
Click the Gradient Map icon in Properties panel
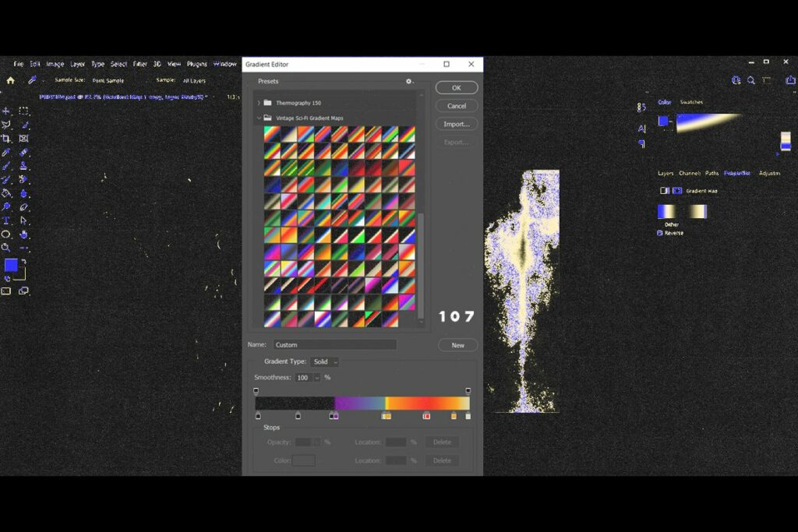pyautogui.click(x=676, y=190)
